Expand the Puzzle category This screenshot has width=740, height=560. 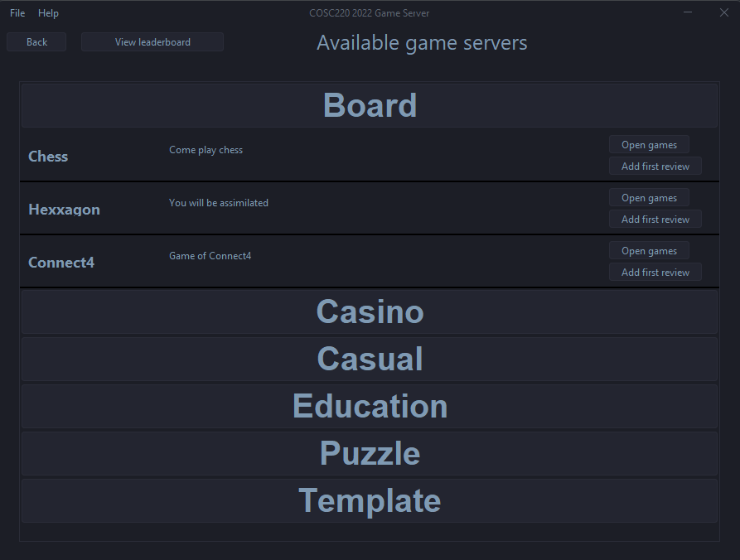click(370, 453)
